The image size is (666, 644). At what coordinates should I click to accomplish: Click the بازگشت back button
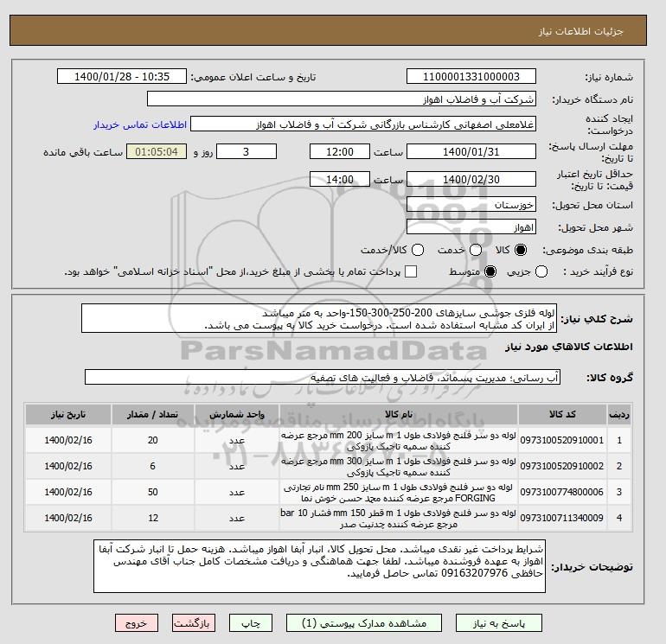click(194, 623)
